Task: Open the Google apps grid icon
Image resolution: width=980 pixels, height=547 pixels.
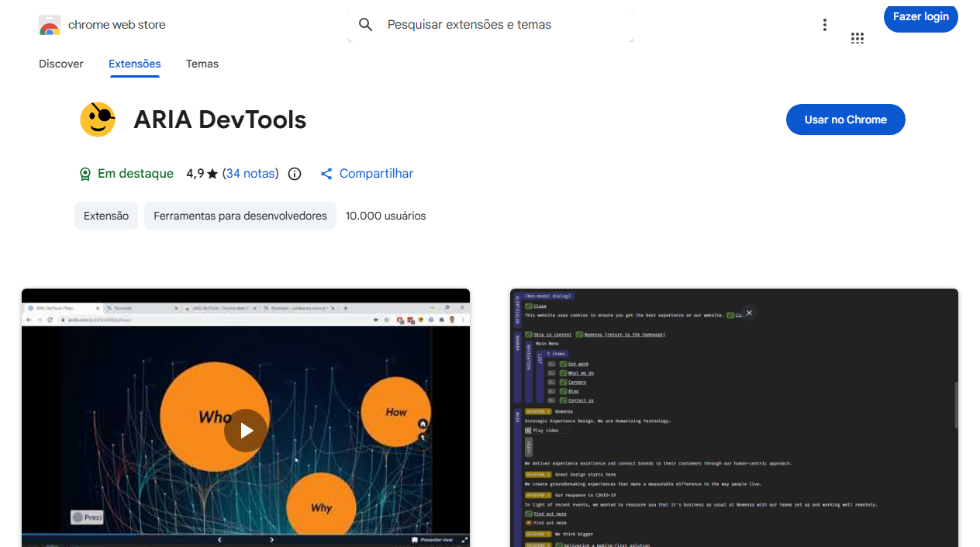Action: [x=857, y=38]
